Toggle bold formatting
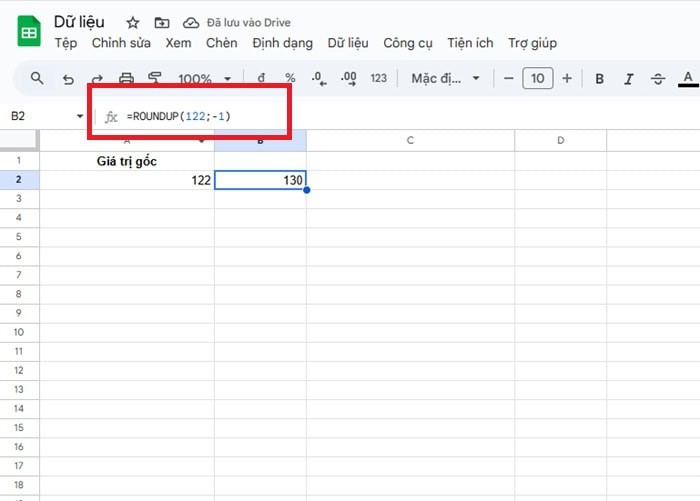Screen dimensions: 700x501 (x=600, y=79)
